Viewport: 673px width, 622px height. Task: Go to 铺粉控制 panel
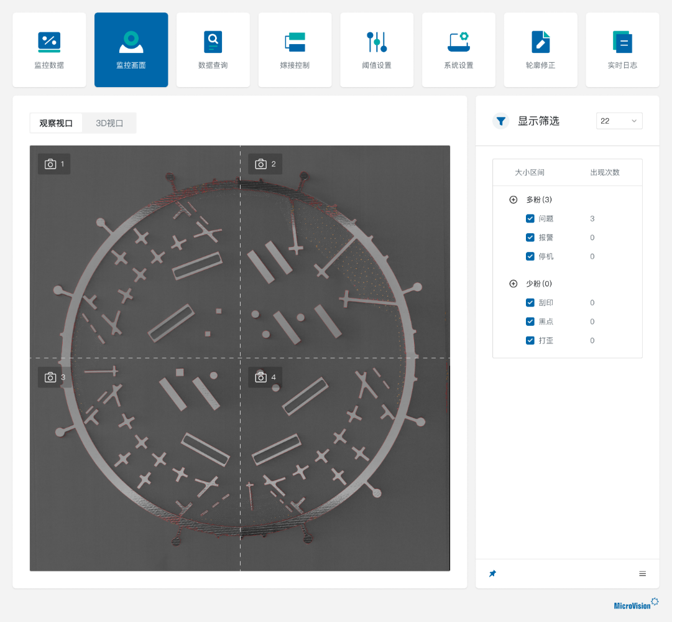(295, 50)
